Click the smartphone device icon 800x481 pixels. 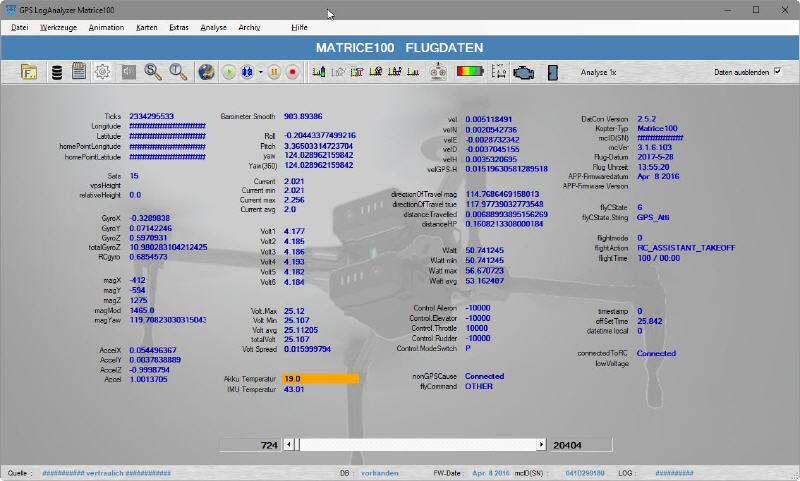(x=553, y=72)
